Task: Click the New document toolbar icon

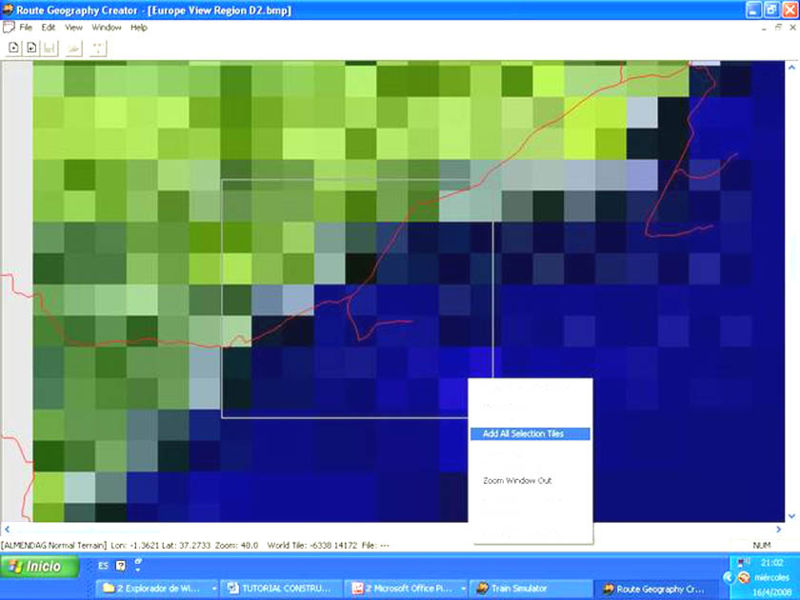Action: coord(13,47)
